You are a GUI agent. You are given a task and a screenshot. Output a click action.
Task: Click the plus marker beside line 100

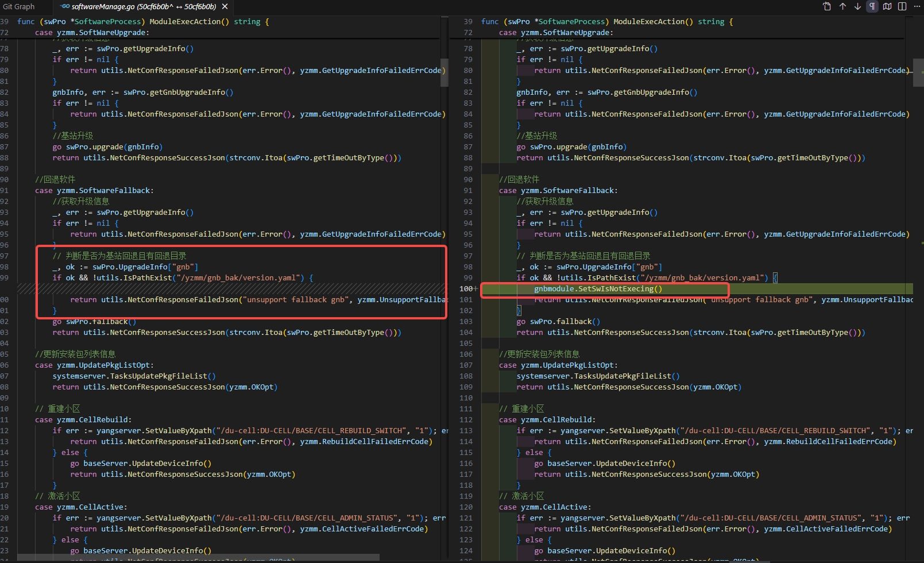pos(476,289)
